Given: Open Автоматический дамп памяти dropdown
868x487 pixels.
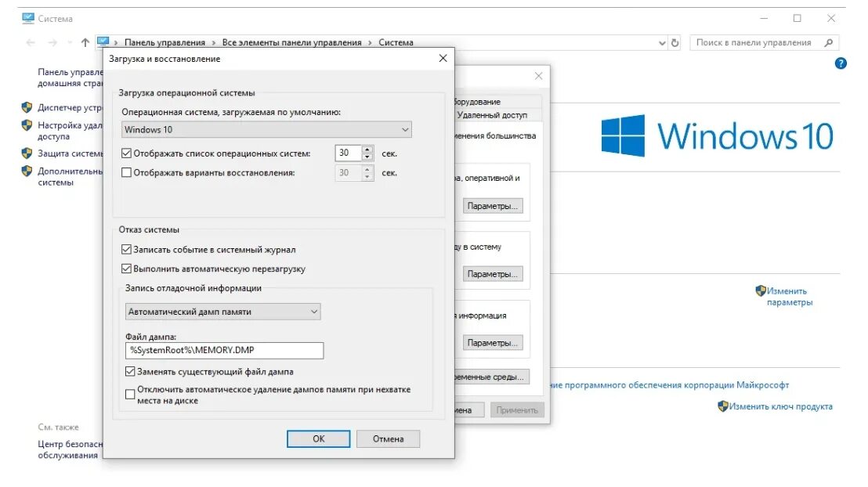Looking at the screenshot, I should pos(222,312).
